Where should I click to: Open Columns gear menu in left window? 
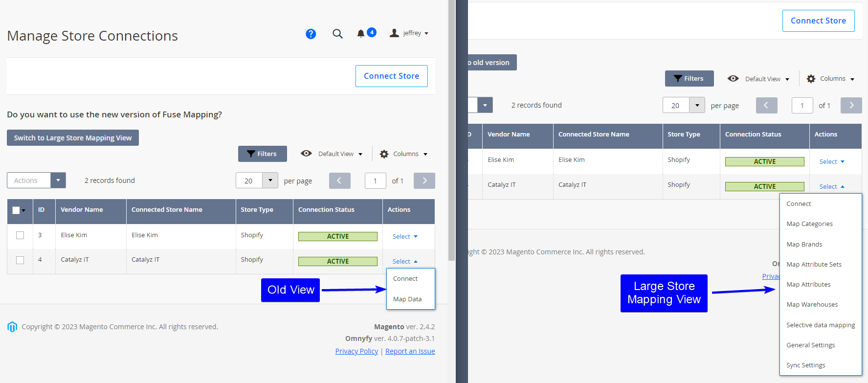coord(404,154)
